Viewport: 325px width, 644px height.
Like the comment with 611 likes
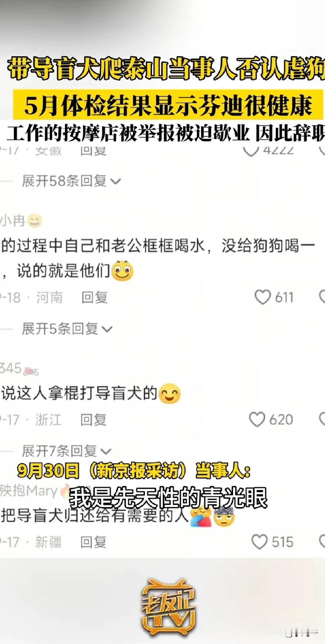(263, 297)
